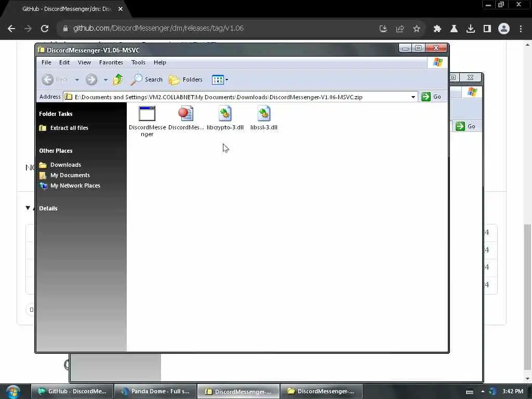Click the Windows Start orb

13,392
